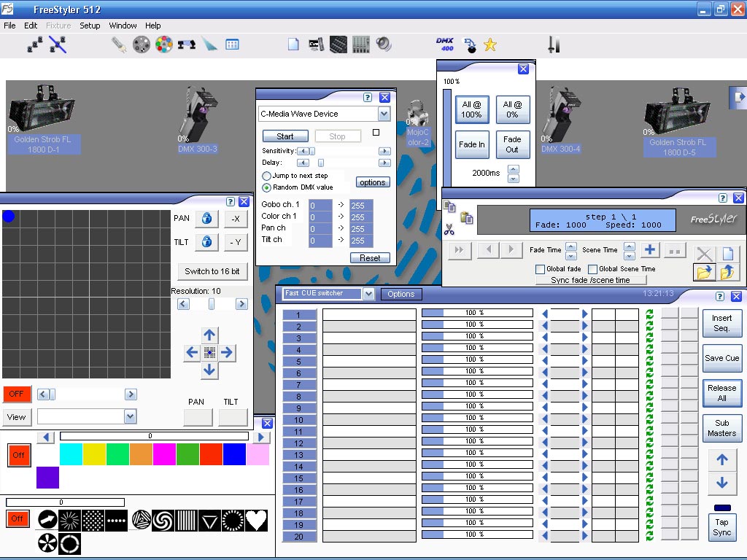Open the grayed Fixture menu

click(58, 26)
